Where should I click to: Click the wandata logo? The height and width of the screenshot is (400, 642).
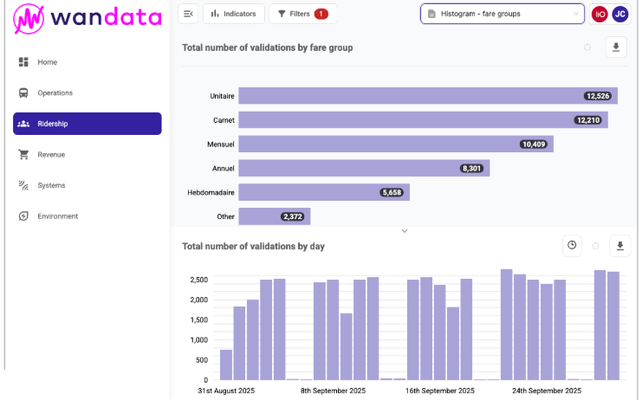(84, 19)
